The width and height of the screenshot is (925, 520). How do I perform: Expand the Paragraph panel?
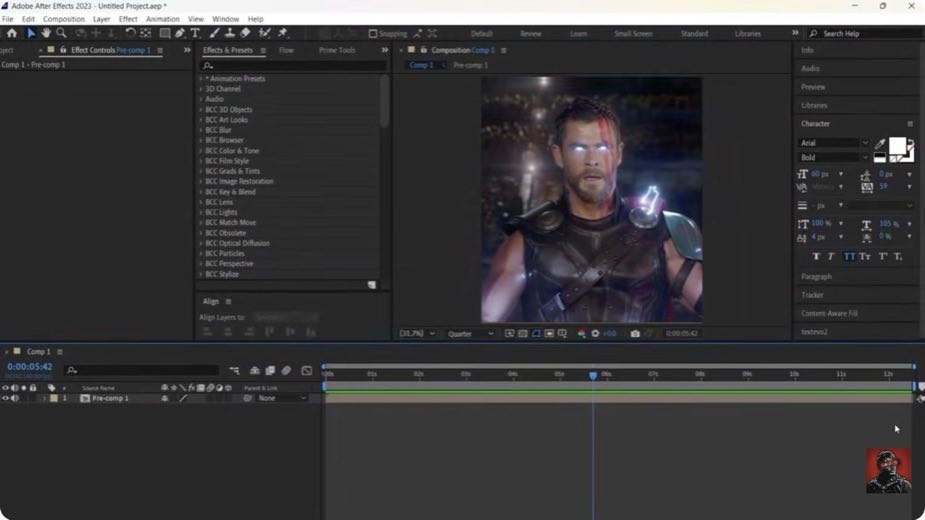point(816,277)
